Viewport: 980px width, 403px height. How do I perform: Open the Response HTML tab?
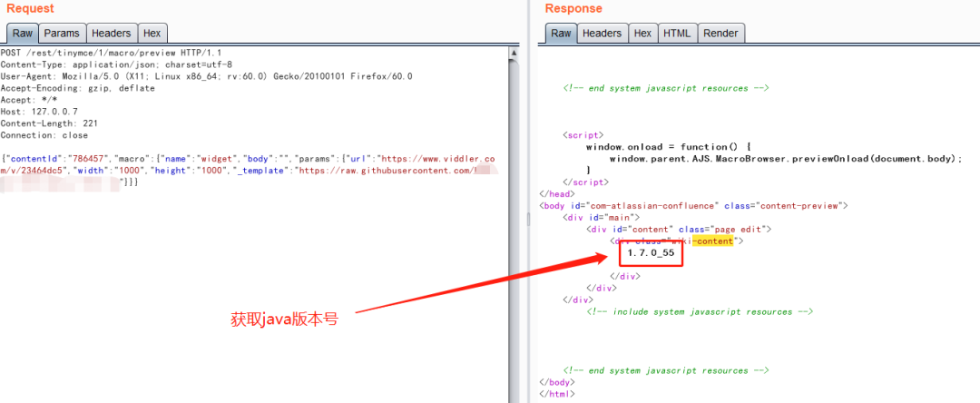coord(677,33)
